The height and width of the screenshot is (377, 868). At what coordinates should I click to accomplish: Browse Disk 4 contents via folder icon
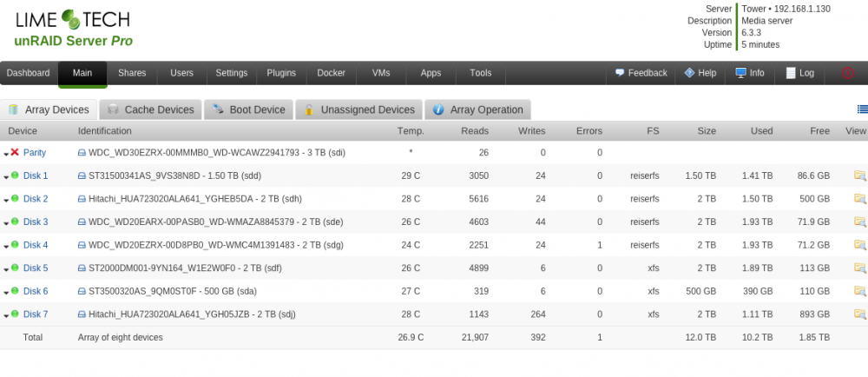click(x=859, y=245)
